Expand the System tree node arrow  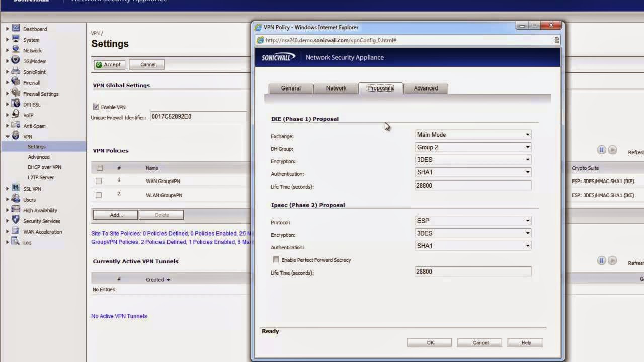coord(7,40)
